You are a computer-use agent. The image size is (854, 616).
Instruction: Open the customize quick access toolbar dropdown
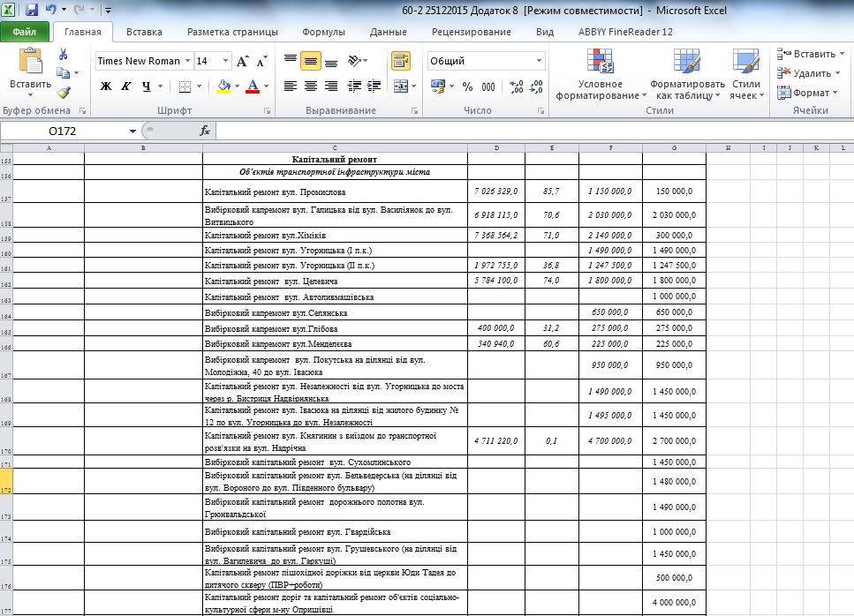coord(108,10)
